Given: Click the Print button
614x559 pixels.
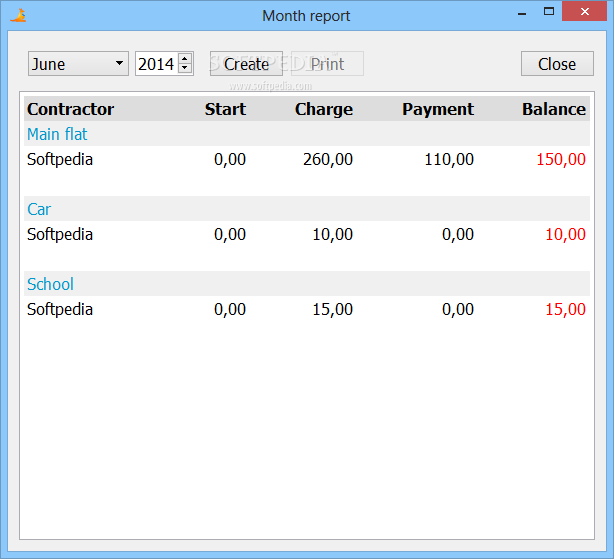Looking at the screenshot, I should coord(327,63).
